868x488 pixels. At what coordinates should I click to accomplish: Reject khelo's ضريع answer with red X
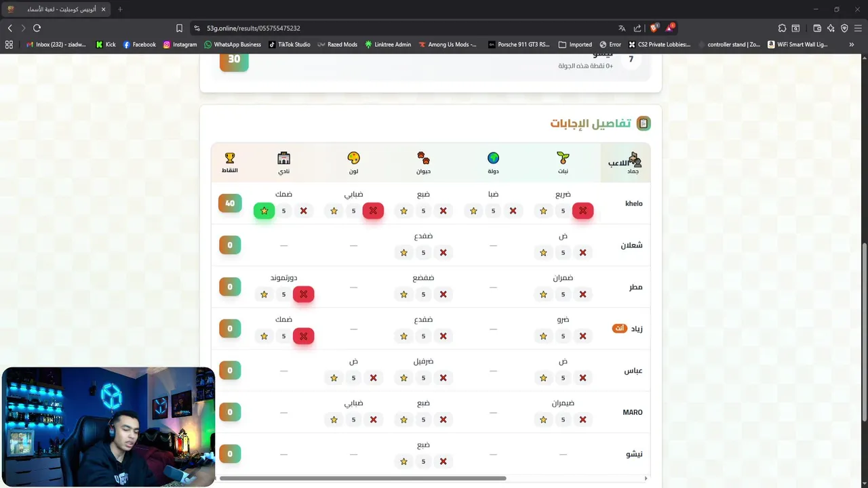coord(583,211)
